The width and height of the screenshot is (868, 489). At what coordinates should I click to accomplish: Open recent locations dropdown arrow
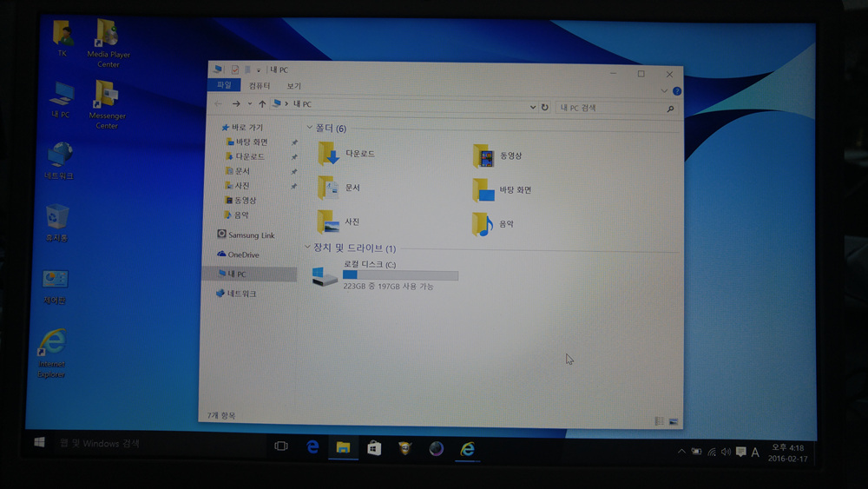click(250, 104)
